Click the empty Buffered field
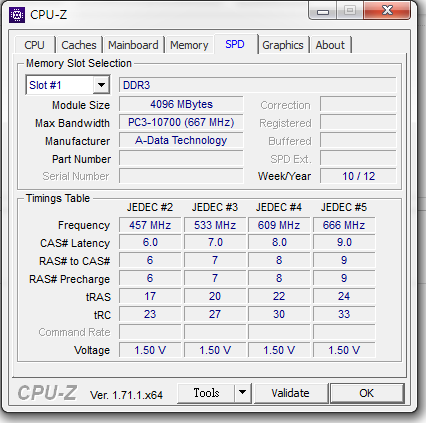Viewport: 426px width, 423px height. click(x=358, y=140)
